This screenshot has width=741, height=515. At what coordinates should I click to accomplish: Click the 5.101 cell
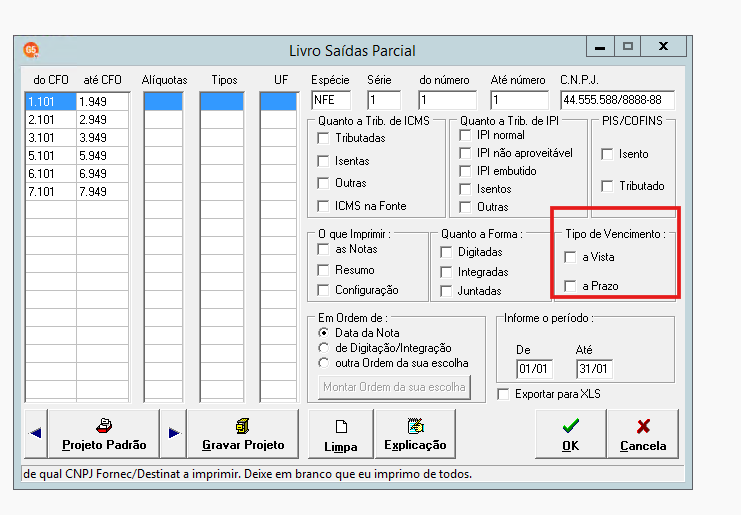coord(51,155)
